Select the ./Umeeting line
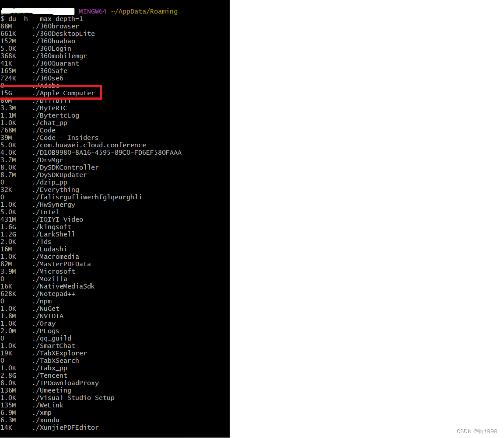Viewport: 504px width, 438px height. [36, 390]
